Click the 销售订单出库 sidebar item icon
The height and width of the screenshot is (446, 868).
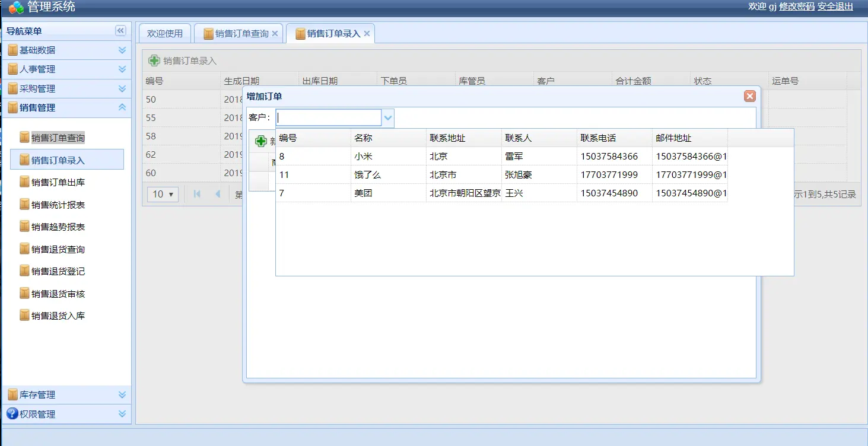(24, 182)
